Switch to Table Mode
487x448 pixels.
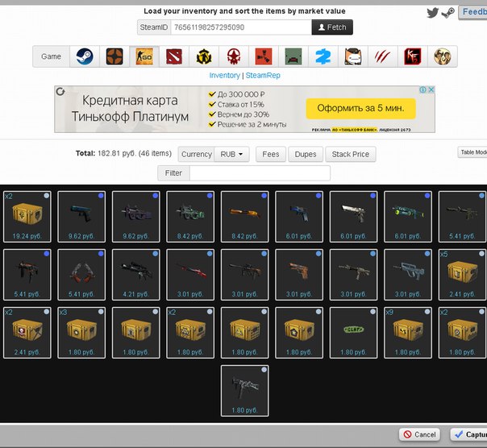click(x=472, y=152)
